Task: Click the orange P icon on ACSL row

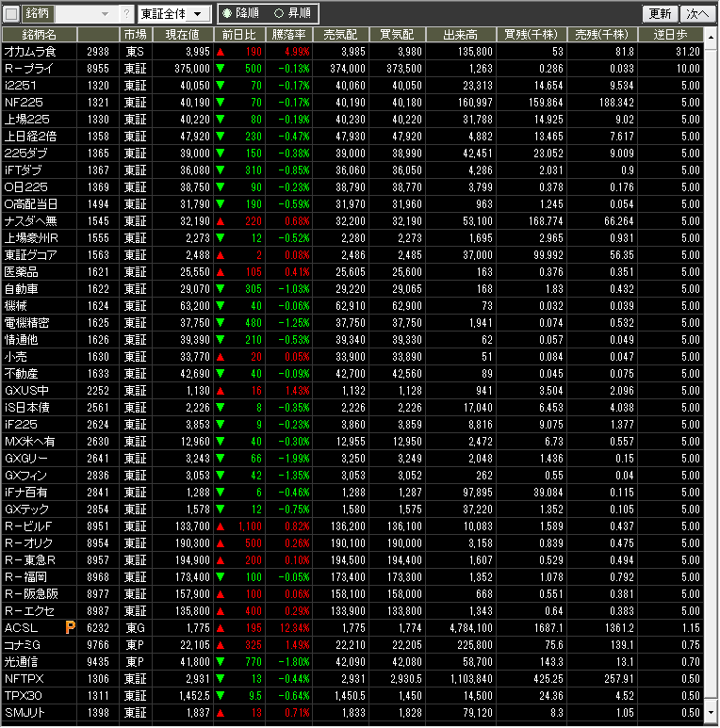Action: 70,628
